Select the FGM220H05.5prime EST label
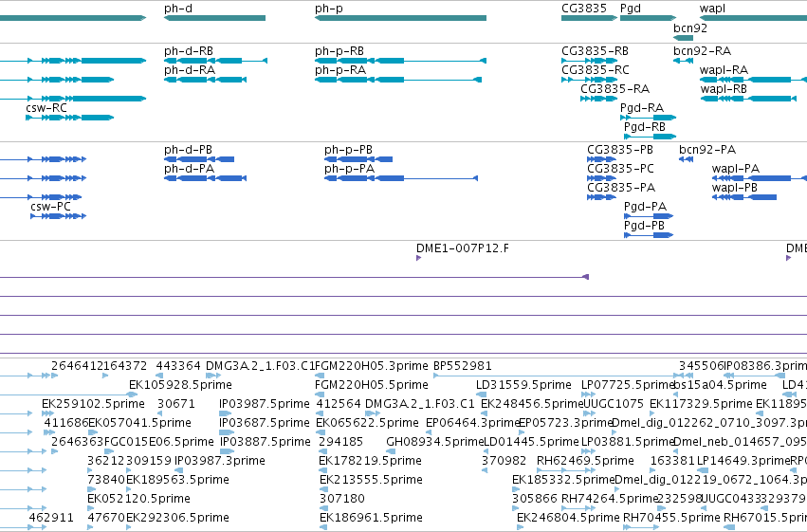This screenshot has height=532, width=807. 371,385
